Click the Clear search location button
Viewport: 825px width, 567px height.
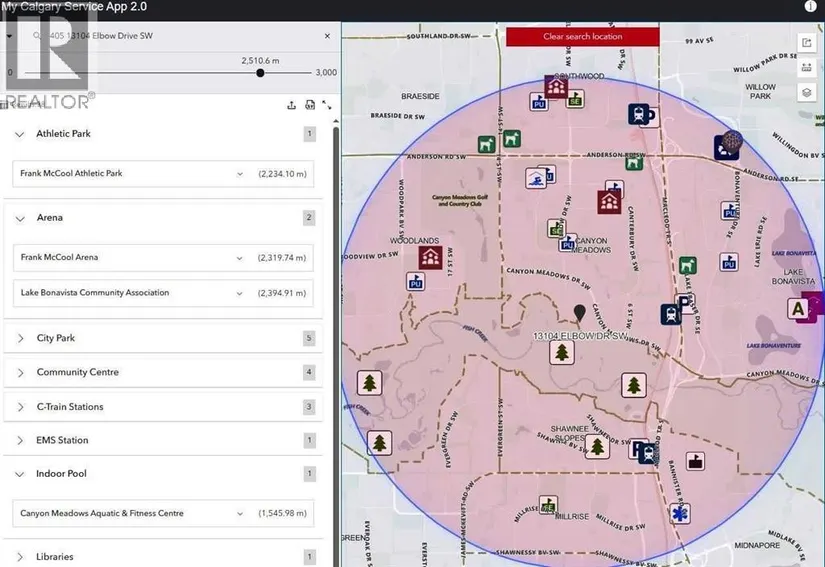582,37
